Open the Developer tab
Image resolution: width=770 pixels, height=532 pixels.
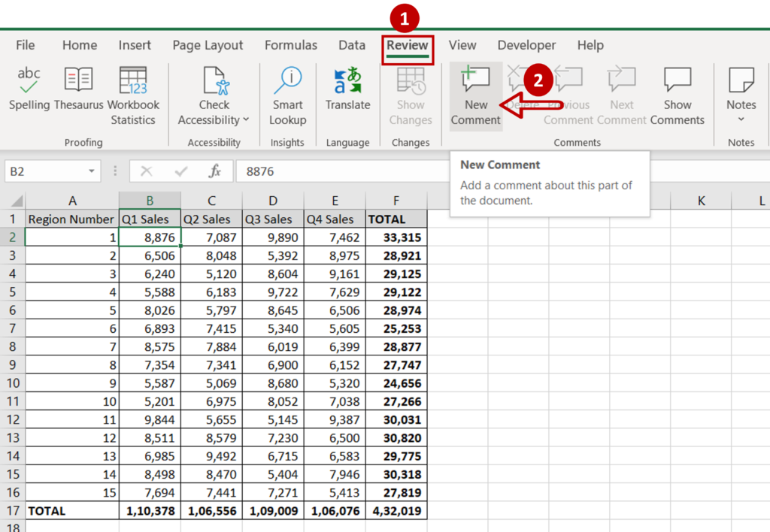pyautogui.click(x=526, y=45)
